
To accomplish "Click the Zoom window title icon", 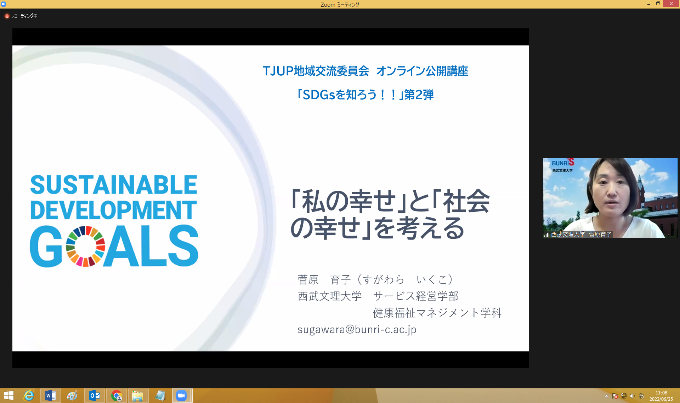I will click(3, 4).
